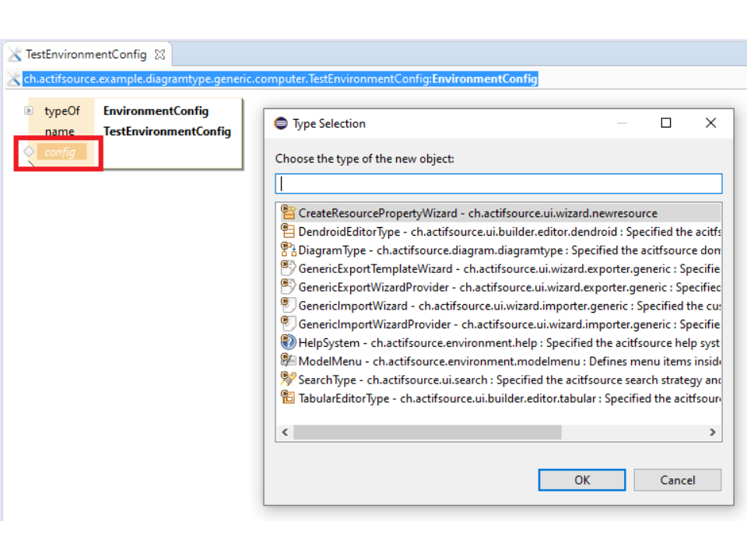Click the GenericExportTemplateWizard item icon

(288, 268)
